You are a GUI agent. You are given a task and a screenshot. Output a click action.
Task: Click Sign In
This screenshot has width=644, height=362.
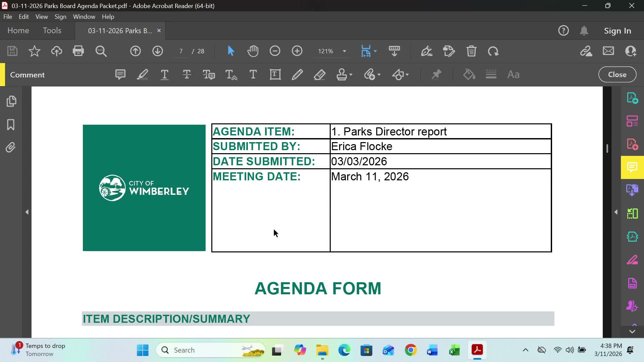(618, 31)
